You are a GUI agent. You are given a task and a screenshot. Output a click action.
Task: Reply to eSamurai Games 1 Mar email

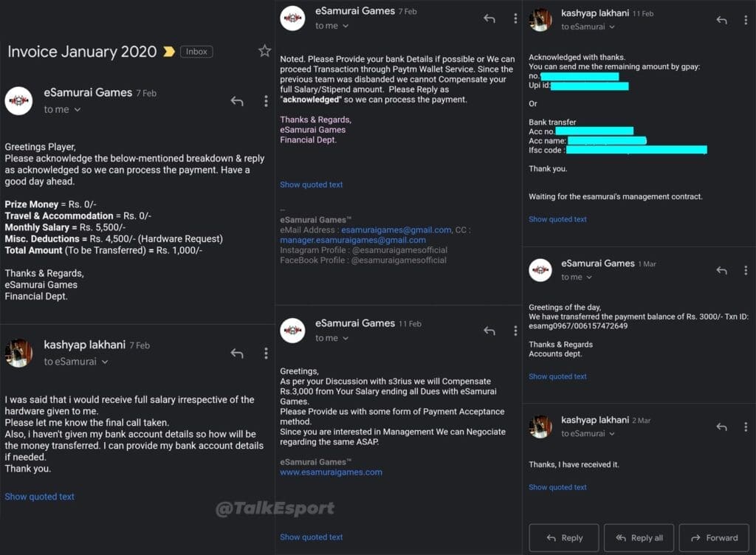pos(721,271)
